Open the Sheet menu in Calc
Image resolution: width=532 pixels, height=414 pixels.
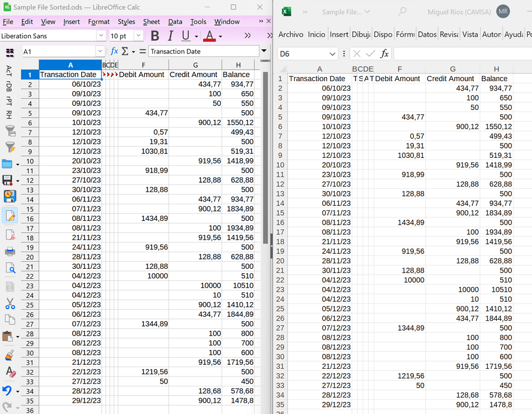click(151, 22)
